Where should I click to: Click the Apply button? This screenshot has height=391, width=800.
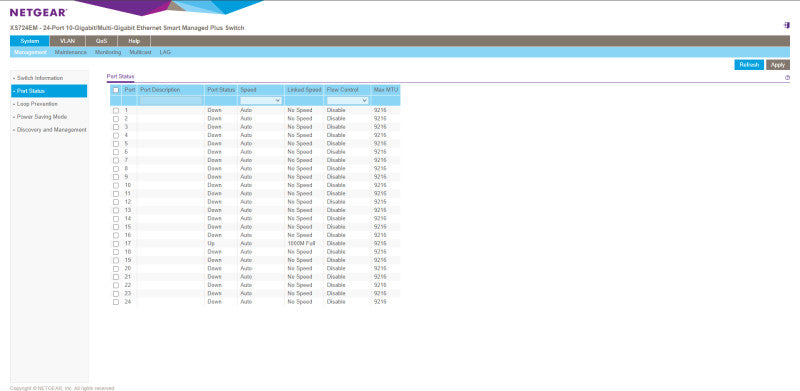tap(778, 65)
